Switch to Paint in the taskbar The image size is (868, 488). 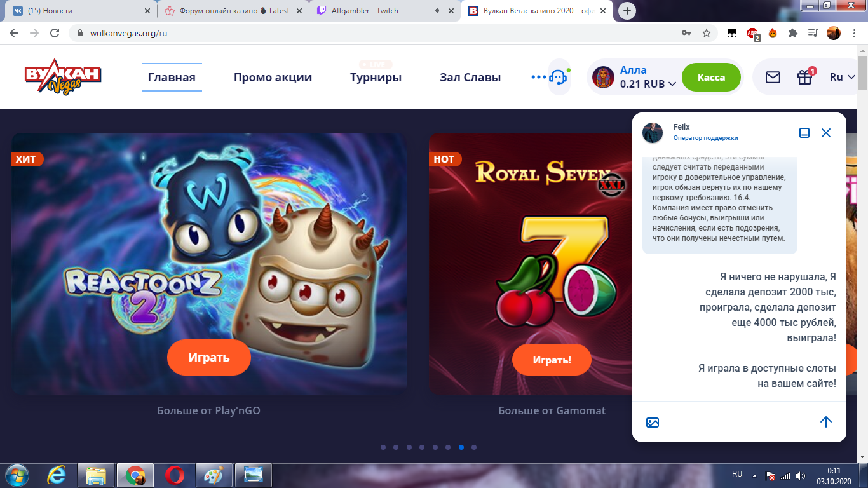pyautogui.click(x=214, y=475)
